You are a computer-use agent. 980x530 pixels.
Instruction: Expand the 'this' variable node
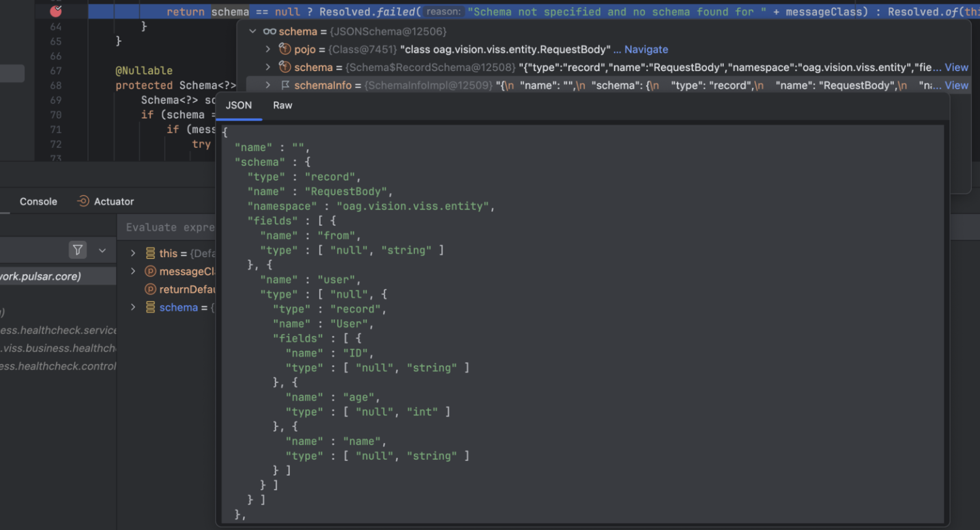pyautogui.click(x=133, y=253)
